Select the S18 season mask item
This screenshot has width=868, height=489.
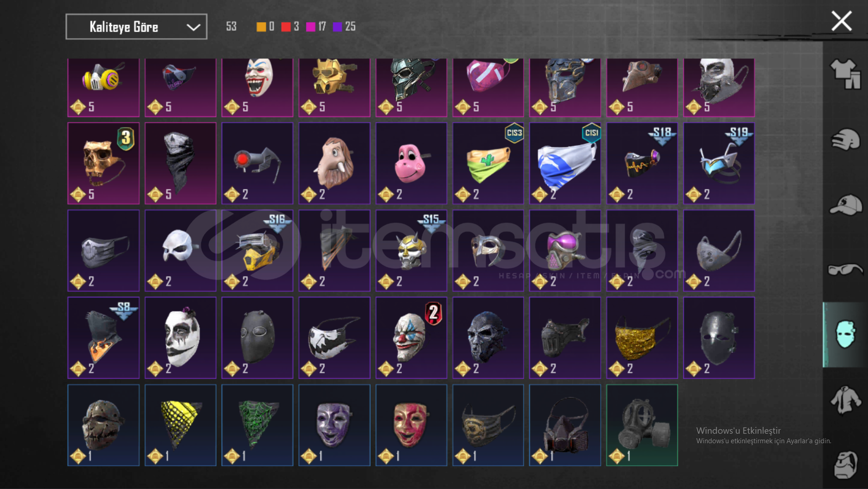(x=642, y=163)
